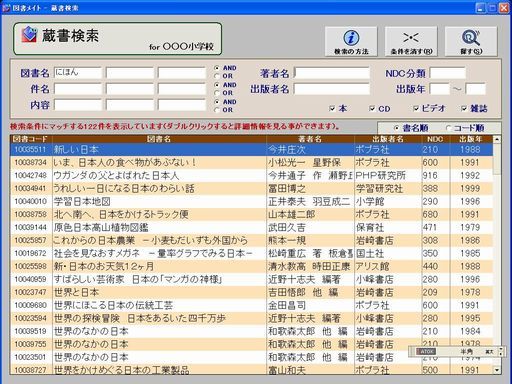Click the 出版年 column header
This screenshot has width=512, height=384.
pyautogui.click(x=471, y=139)
